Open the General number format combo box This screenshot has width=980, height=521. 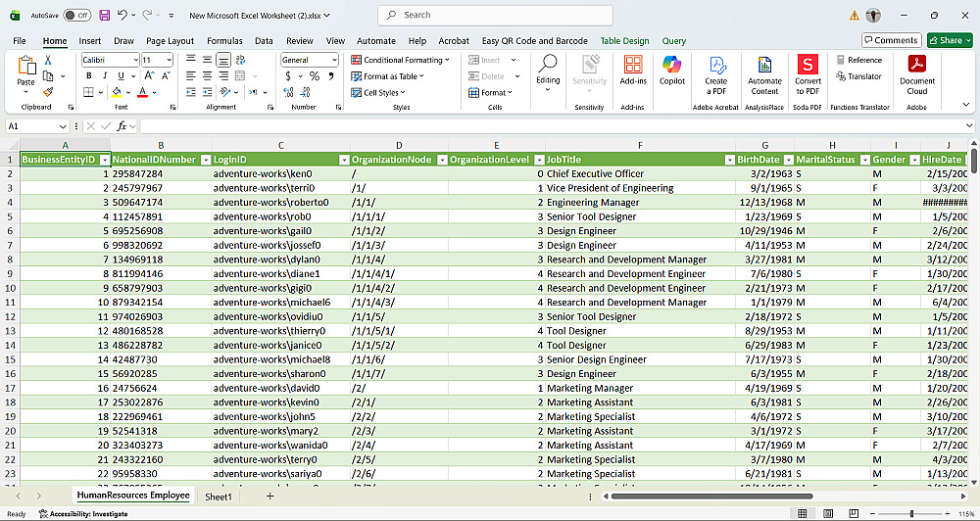point(308,60)
